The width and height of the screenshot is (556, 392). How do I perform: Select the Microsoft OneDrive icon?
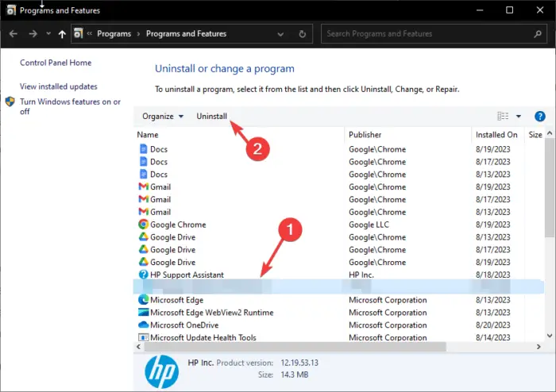pyautogui.click(x=143, y=325)
